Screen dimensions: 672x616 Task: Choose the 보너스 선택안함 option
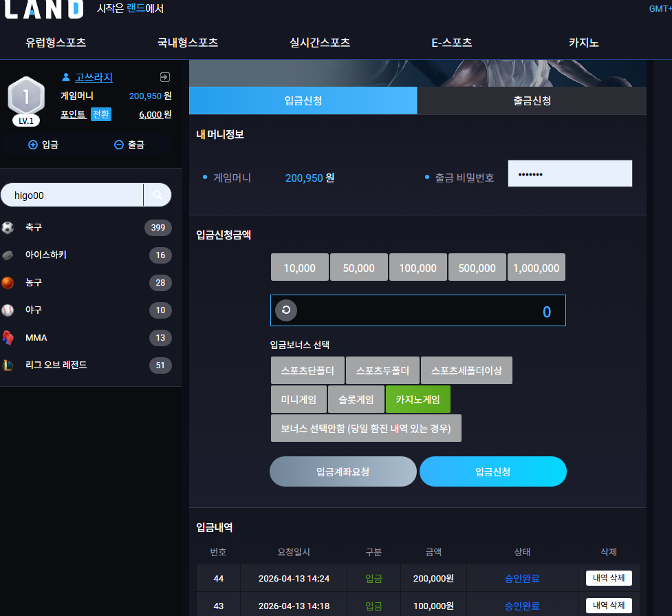(x=366, y=428)
